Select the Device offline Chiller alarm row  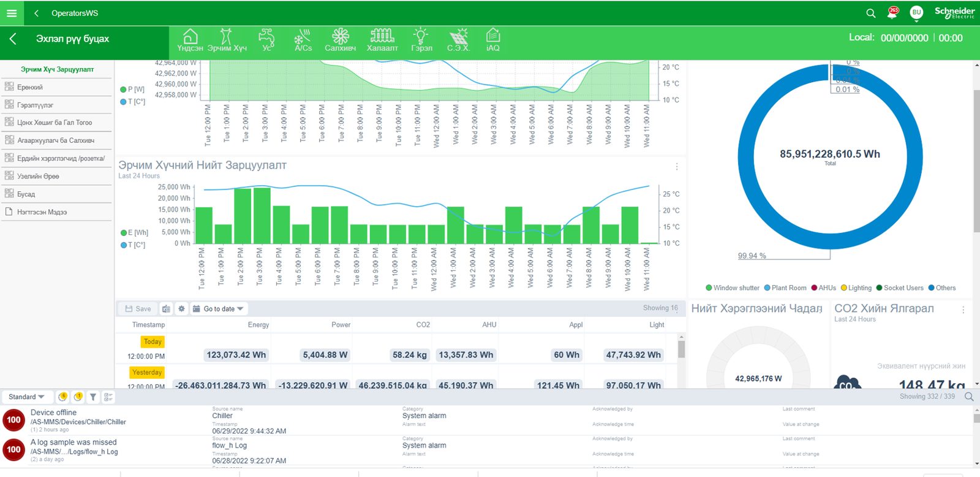[486, 421]
